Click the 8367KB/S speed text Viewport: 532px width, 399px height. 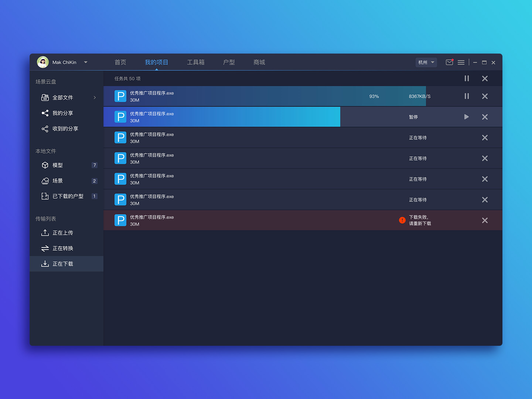420,96
